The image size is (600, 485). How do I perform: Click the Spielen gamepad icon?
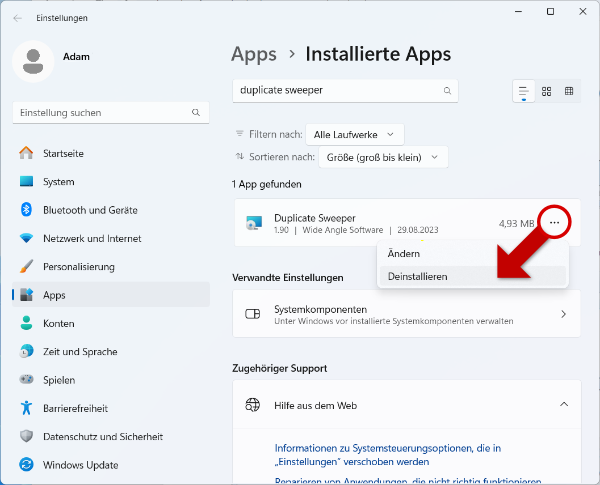point(26,379)
